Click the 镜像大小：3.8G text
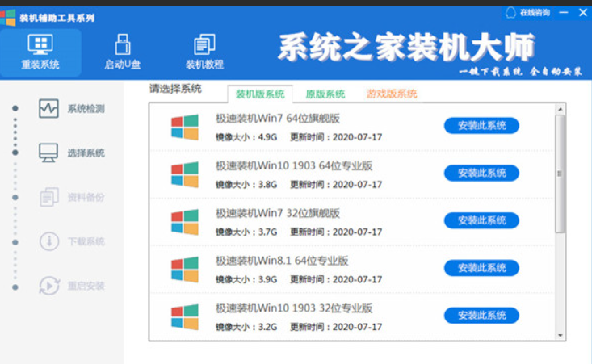 click(x=246, y=185)
